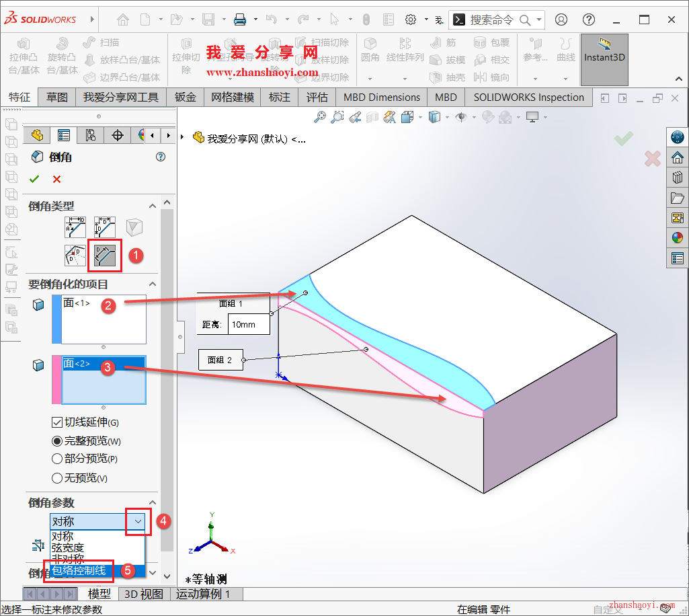Open File Explorer folder icon in task pane

[x=677, y=198]
